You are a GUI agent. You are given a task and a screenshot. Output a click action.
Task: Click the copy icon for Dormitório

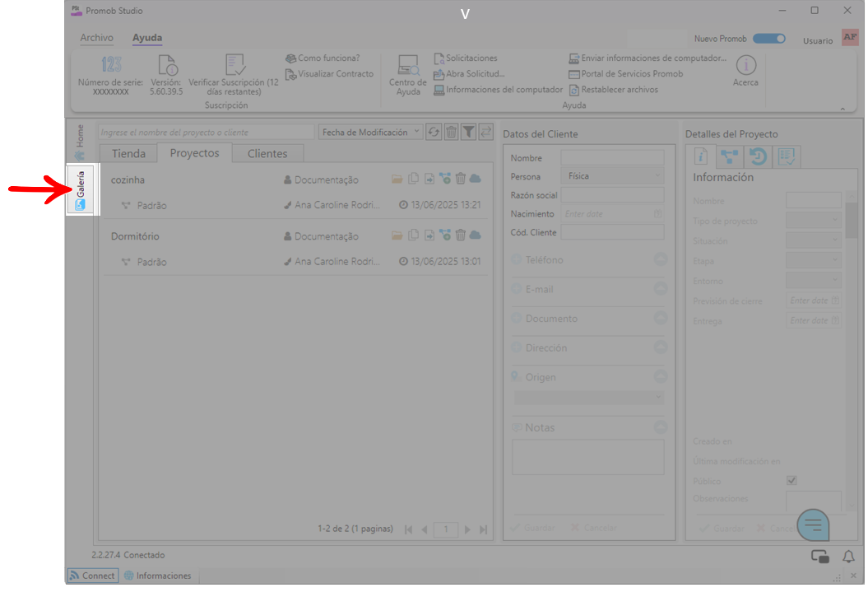click(413, 235)
